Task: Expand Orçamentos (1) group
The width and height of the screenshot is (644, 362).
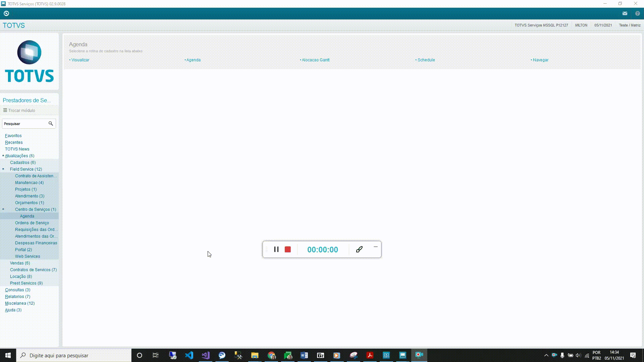Action: 30,203
